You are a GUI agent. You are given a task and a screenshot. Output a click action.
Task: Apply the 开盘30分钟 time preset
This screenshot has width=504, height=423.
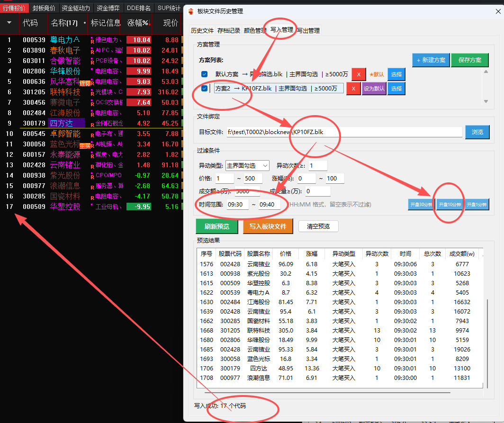pyautogui.click(x=421, y=205)
